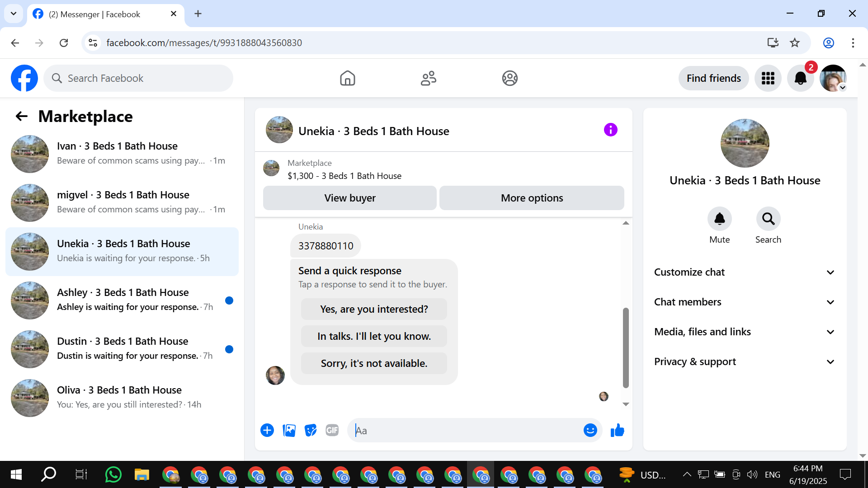
Task: Attach a photo file to message
Action: (289, 430)
